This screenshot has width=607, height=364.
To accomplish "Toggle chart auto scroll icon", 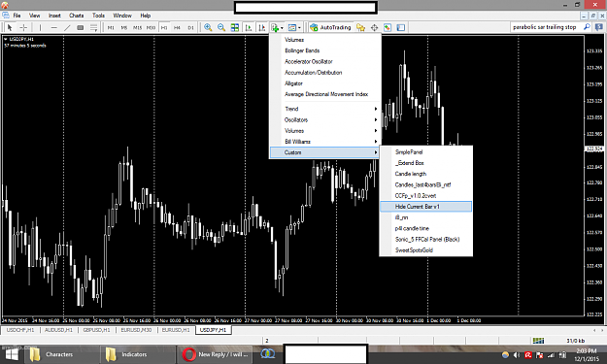I will (249, 27).
